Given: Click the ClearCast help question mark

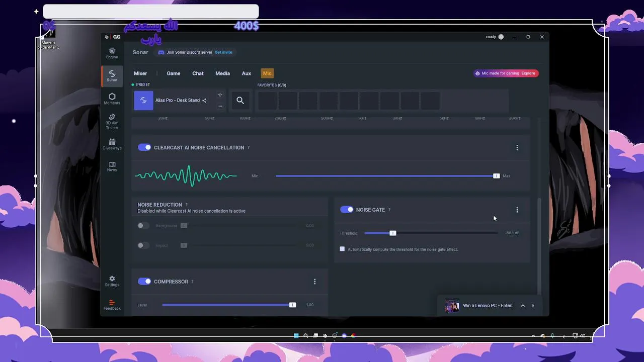Looking at the screenshot, I should coord(248,148).
